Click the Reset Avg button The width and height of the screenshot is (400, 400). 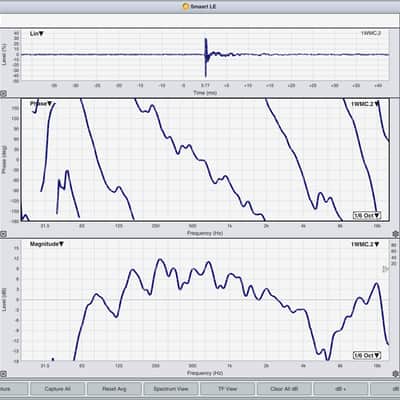[x=114, y=389]
